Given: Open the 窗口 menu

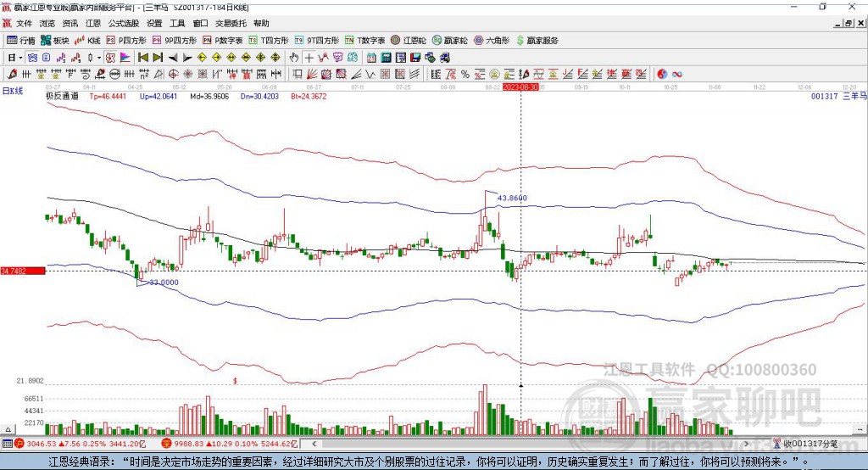Looking at the screenshot, I should [x=200, y=23].
